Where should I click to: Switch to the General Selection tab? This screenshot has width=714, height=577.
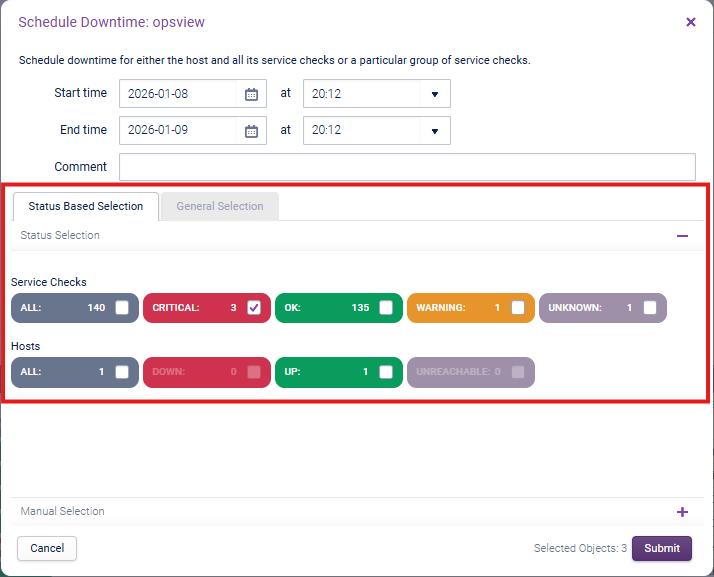click(220, 207)
